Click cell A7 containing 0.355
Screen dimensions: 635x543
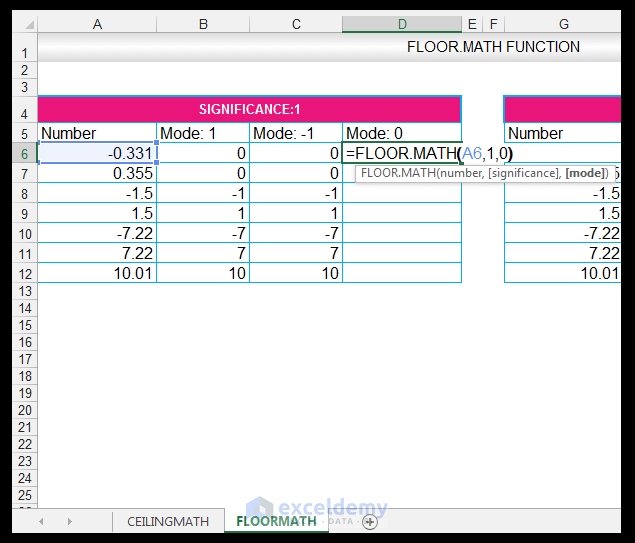point(97,173)
